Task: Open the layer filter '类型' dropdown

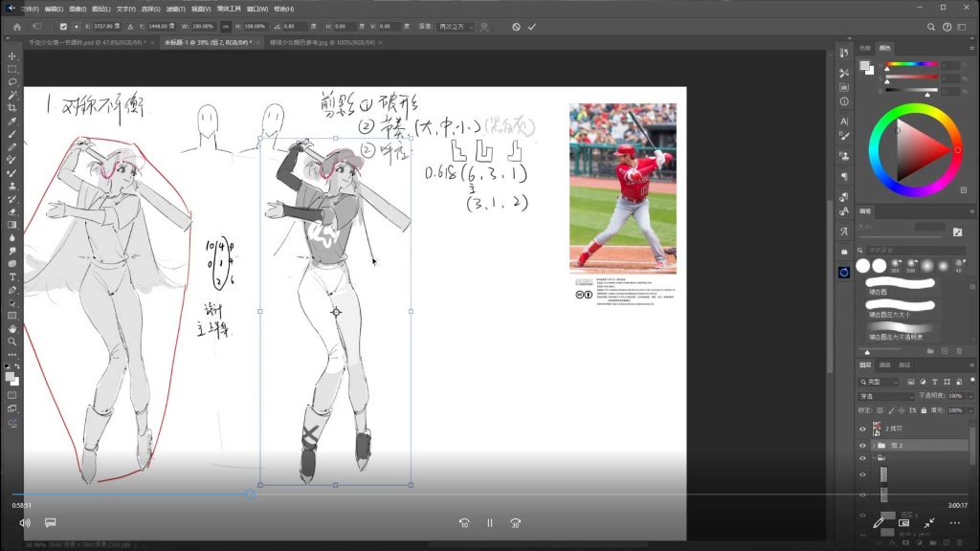Action: click(879, 382)
